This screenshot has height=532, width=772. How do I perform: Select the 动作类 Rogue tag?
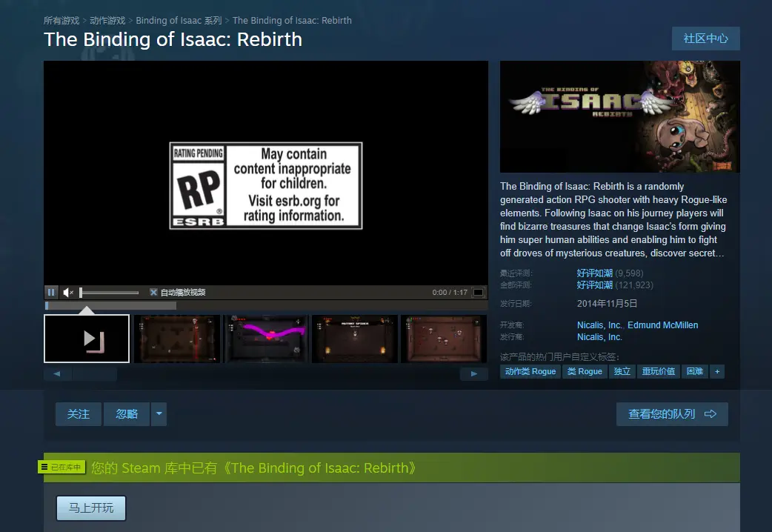(530, 371)
